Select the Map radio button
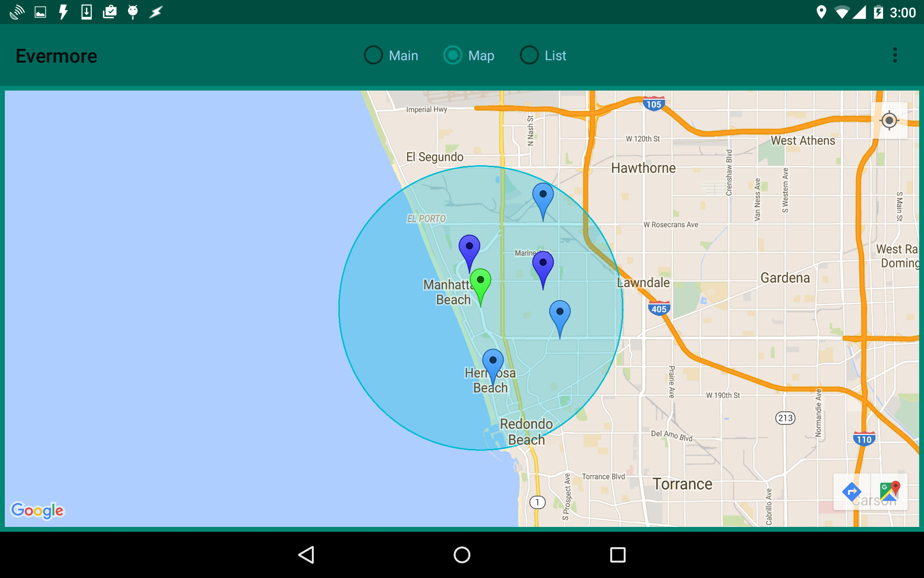The height and width of the screenshot is (578, 924). click(453, 55)
